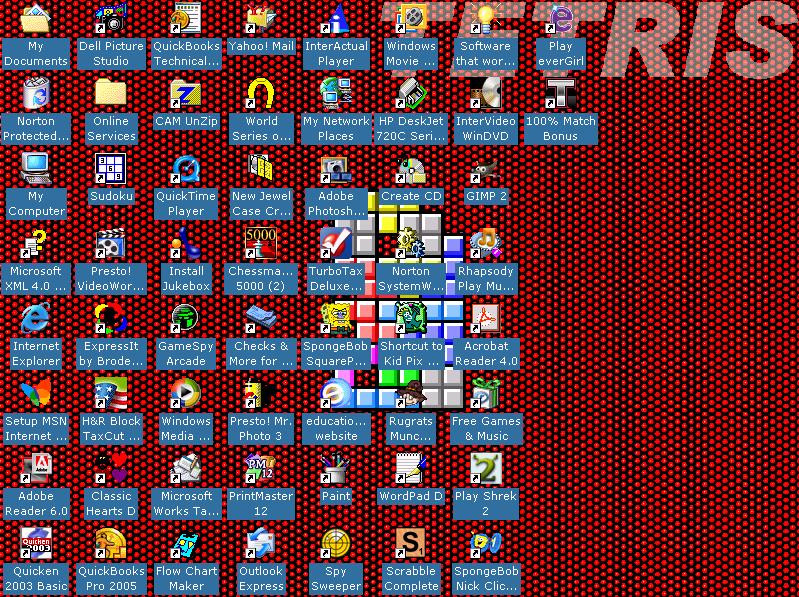Viewport: 799px width, 597px height.
Task: Open ExpressIt by Broderbund shortcut
Action: tap(111, 318)
